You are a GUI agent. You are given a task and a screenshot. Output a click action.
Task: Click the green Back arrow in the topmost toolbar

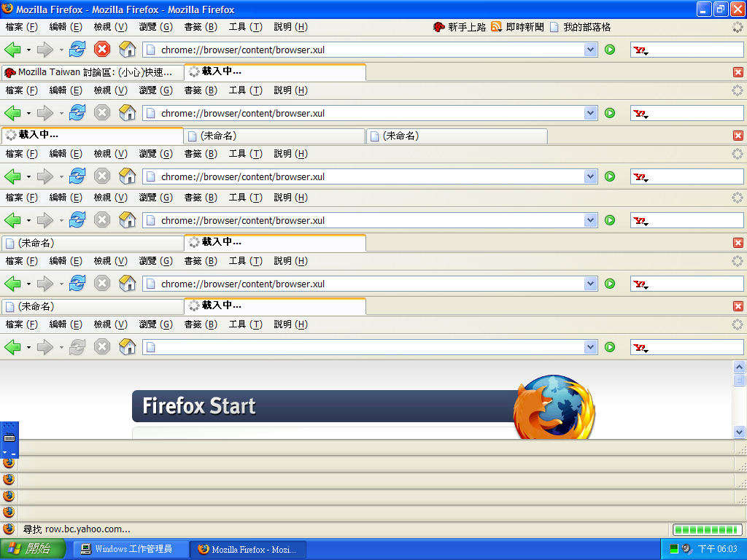(x=12, y=50)
